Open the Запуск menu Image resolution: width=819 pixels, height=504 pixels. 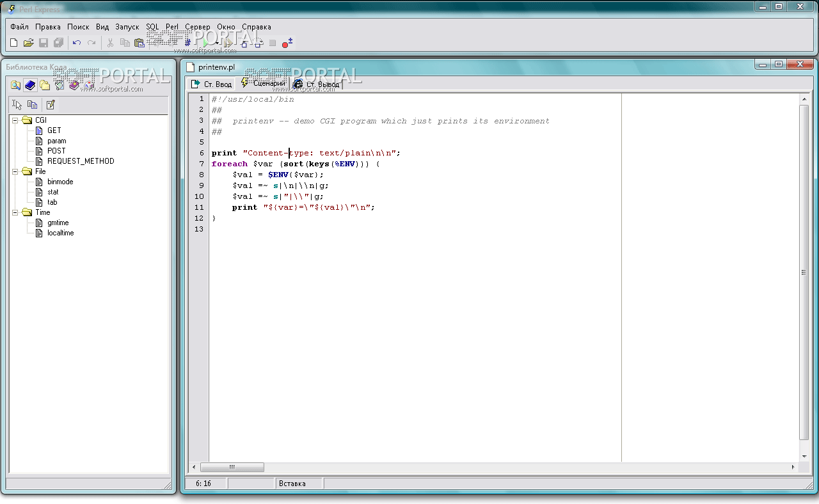[127, 27]
